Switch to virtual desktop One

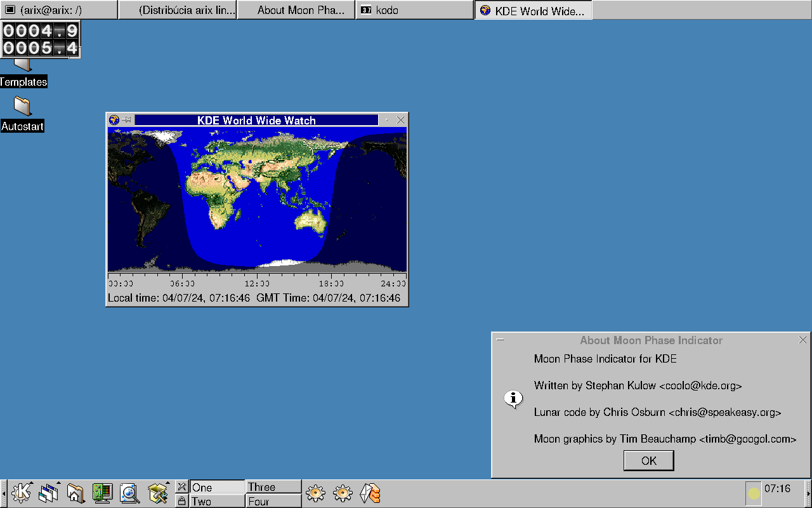point(217,487)
